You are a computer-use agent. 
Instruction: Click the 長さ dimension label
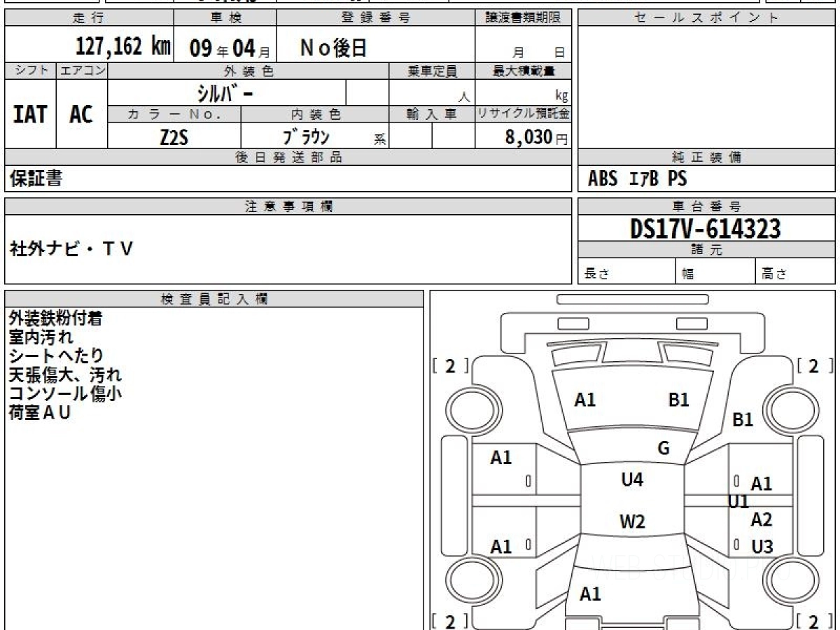596,274
